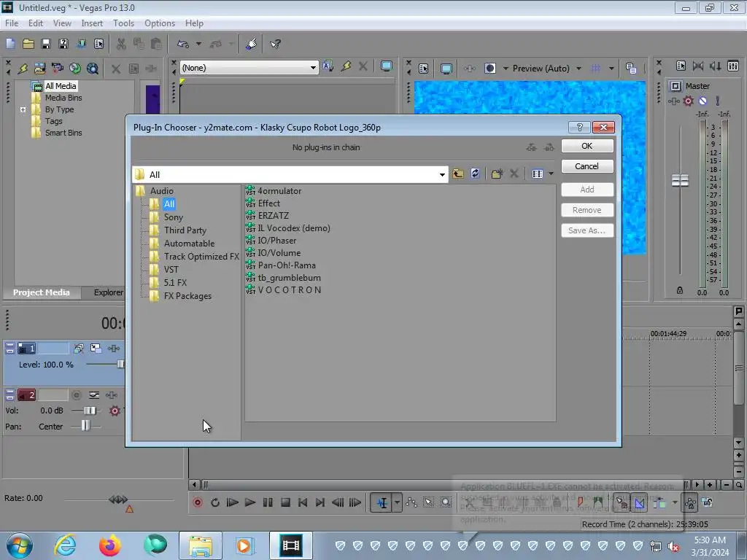This screenshot has width=747, height=560.
Task: Click the Record button in transport bar
Action: (198, 502)
